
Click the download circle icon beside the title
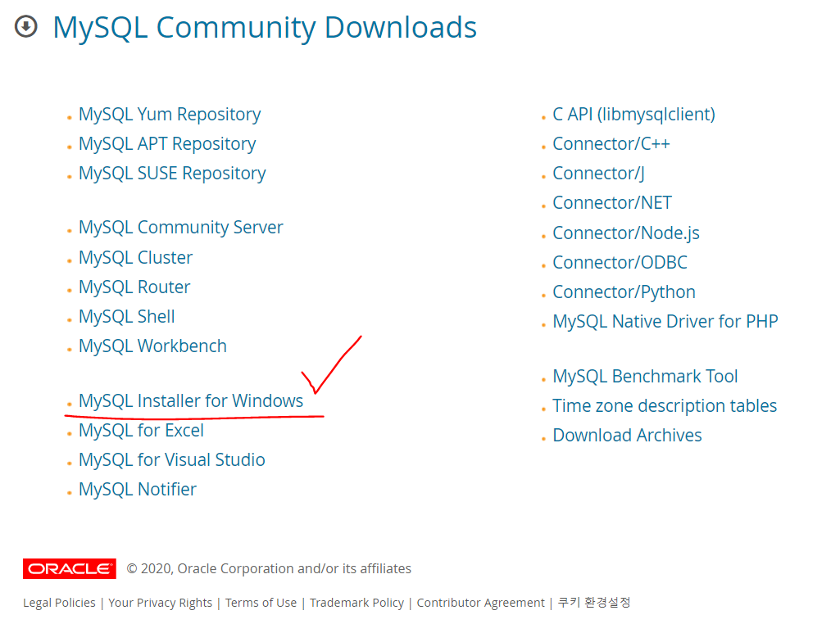click(25, 26)
